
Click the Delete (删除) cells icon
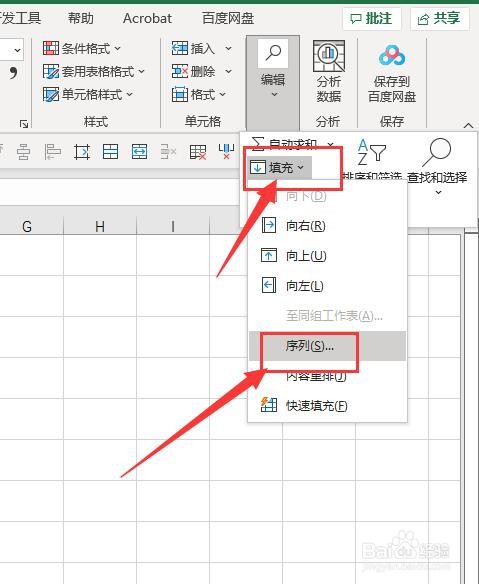pos(180,71)
